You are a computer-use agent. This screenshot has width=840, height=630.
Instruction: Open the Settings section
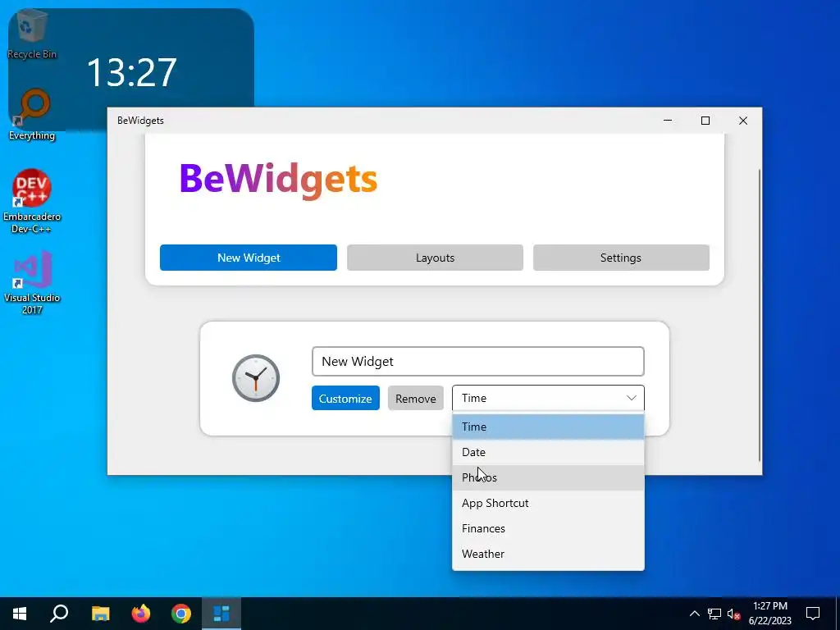[x=621, y=258]
